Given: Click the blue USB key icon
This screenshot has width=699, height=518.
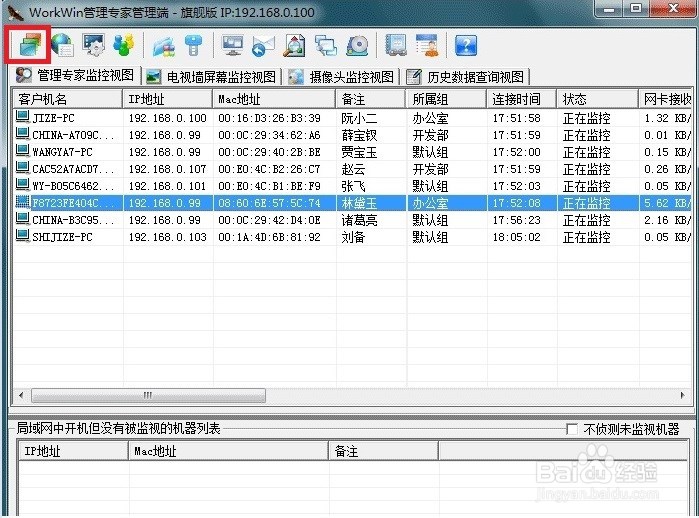Looking at the screenshot, I should pyautogui.click(x=193, y=45).
